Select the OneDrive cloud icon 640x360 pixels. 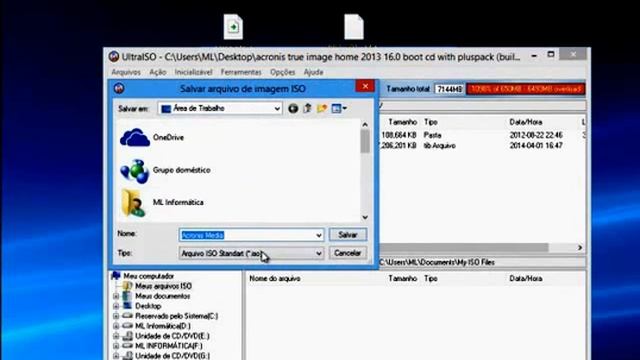tap(135, 138)
